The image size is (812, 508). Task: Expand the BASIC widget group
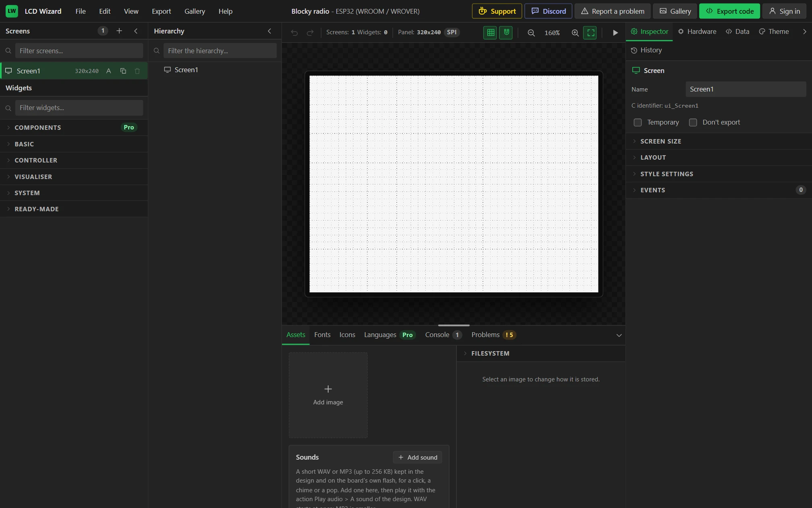74,144
